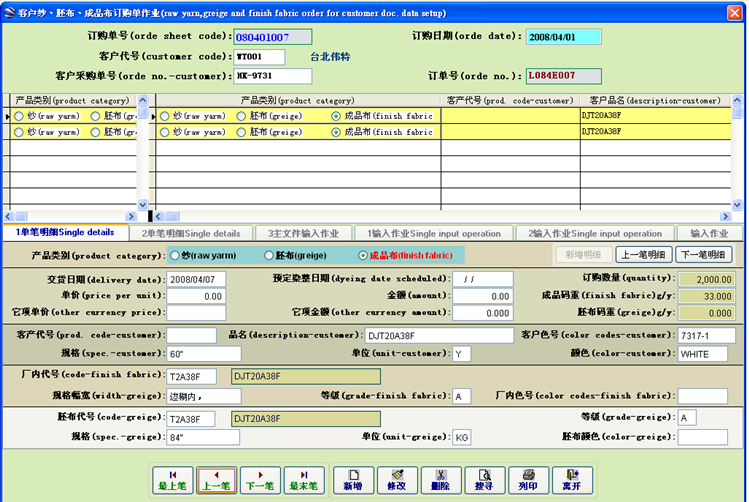The width and height of the screenshot is (749, 502).
Task: Click the order date field 2008/04/01
Action: point(564,37)
